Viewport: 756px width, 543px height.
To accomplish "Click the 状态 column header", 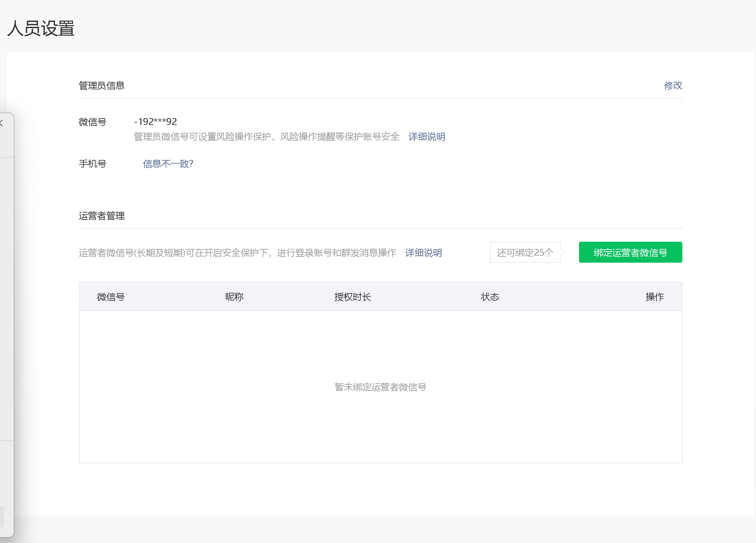I will tap(489, 297).
